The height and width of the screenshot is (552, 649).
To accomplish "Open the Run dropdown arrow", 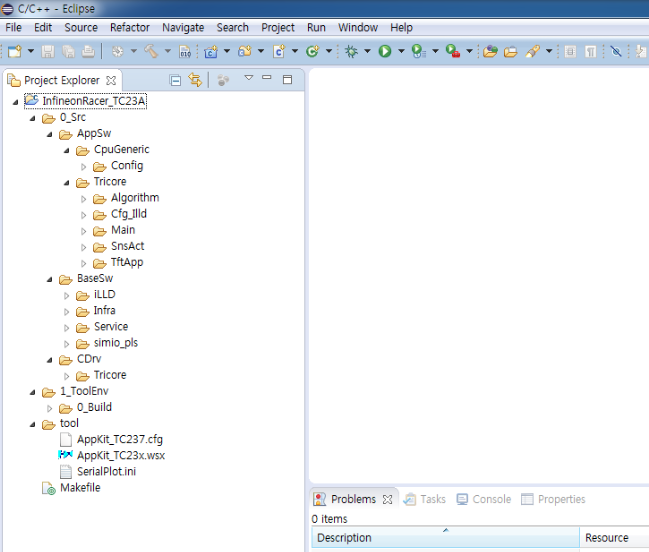I will 401,51.
